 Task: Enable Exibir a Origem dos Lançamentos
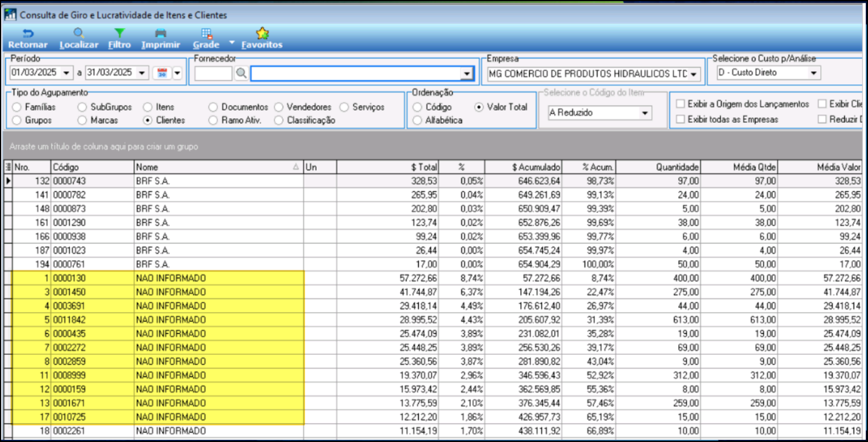(742, 104)
